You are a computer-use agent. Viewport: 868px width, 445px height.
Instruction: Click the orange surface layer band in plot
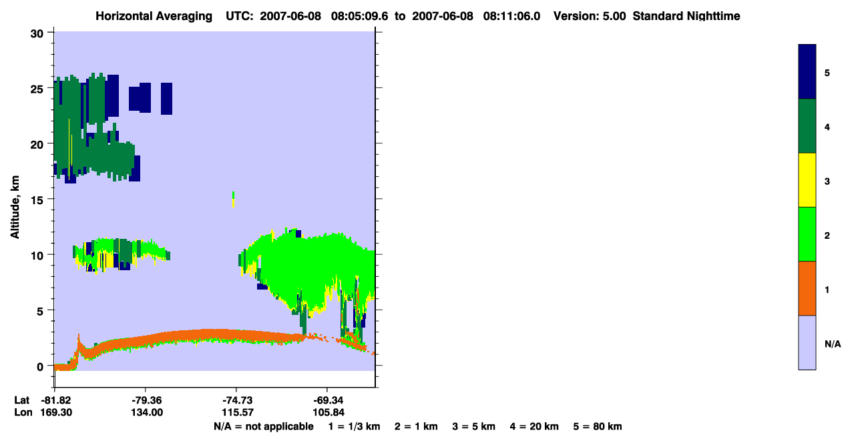(214, 335)
